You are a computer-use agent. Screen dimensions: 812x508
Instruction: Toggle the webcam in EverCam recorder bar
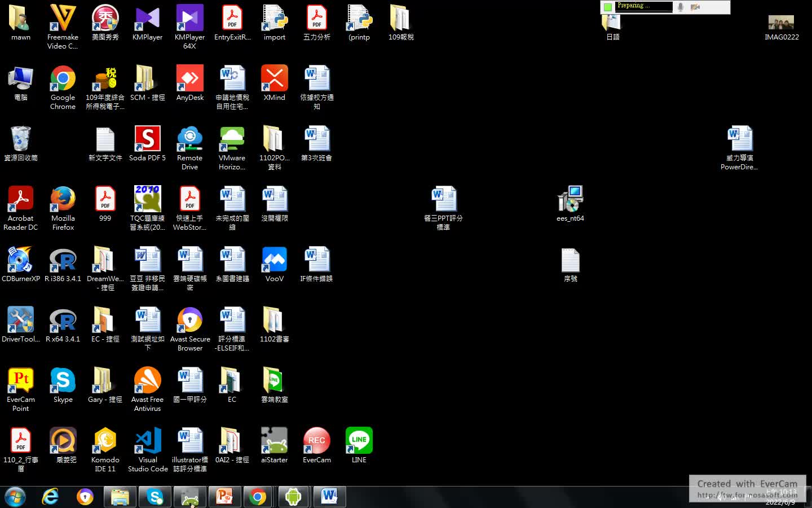point(695,7)
